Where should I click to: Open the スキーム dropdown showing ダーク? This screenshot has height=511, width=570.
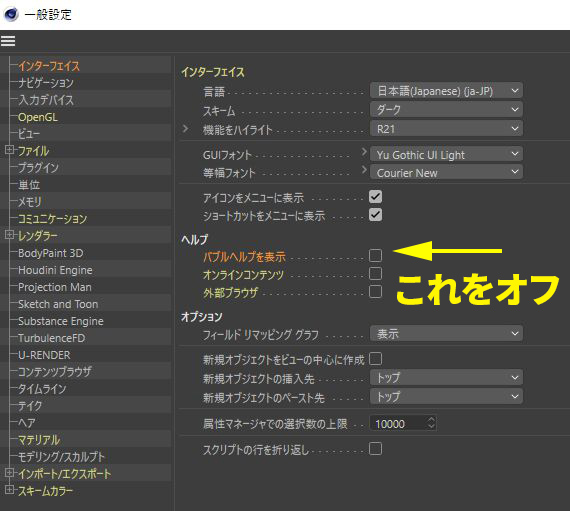446,109
